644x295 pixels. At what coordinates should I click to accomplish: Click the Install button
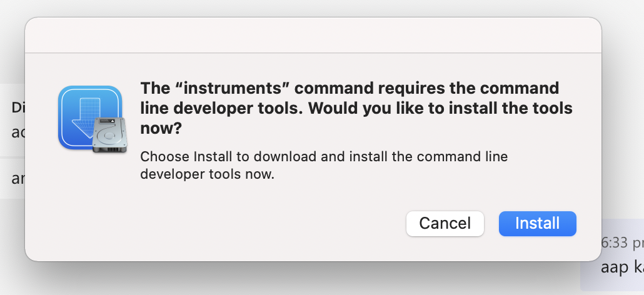(x=537, y=223)
